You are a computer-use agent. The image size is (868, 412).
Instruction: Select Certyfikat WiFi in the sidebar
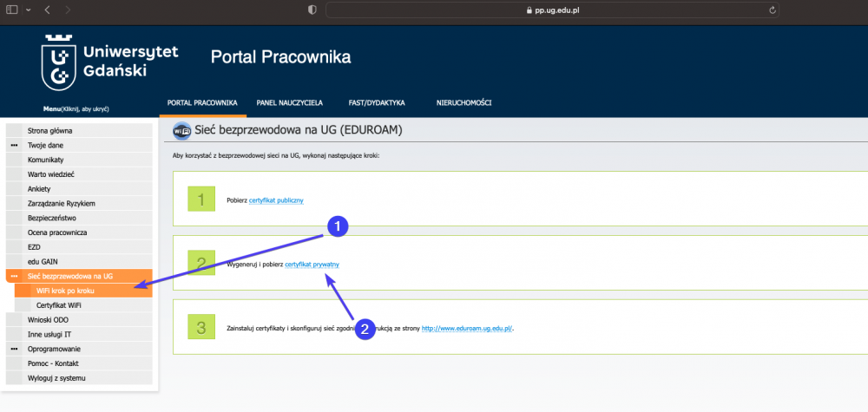[59, 305]
